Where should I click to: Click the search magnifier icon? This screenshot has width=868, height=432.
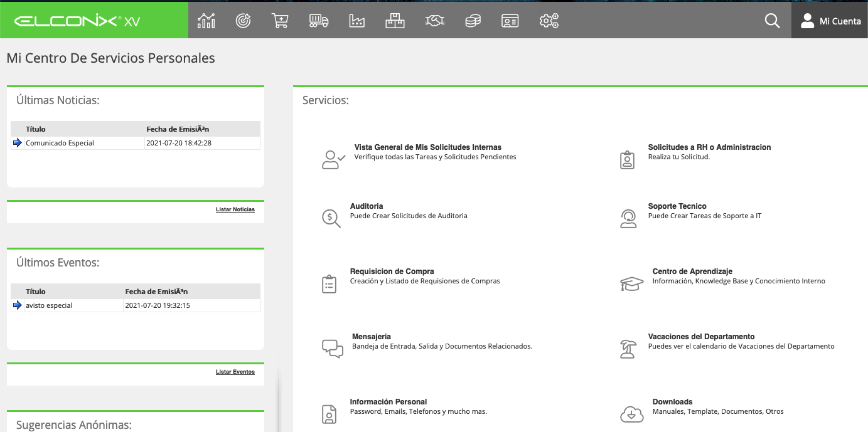coord(772,21)
